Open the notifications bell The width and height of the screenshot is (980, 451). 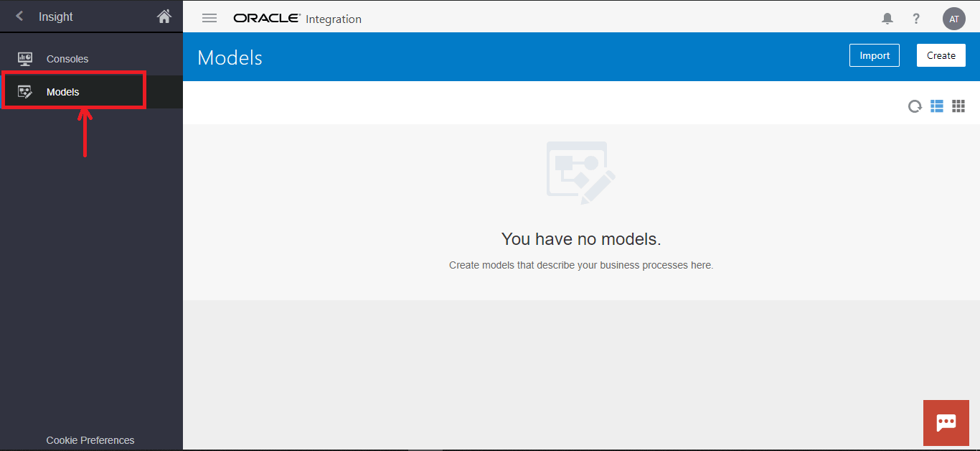[887, 19]
